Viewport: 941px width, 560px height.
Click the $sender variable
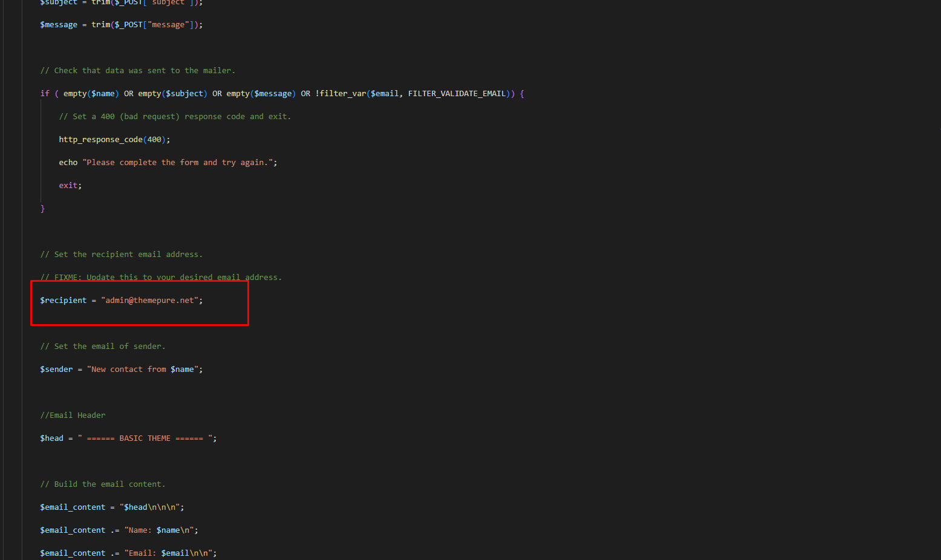tap(56, 370)
